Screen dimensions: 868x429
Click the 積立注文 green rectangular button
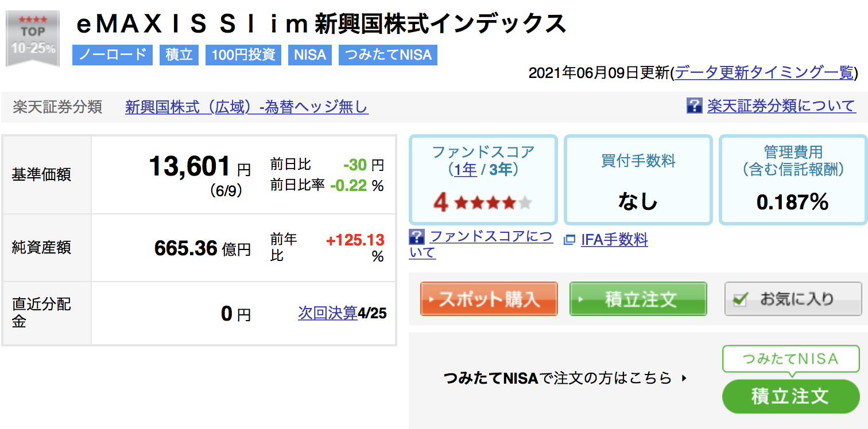[638, 299]
